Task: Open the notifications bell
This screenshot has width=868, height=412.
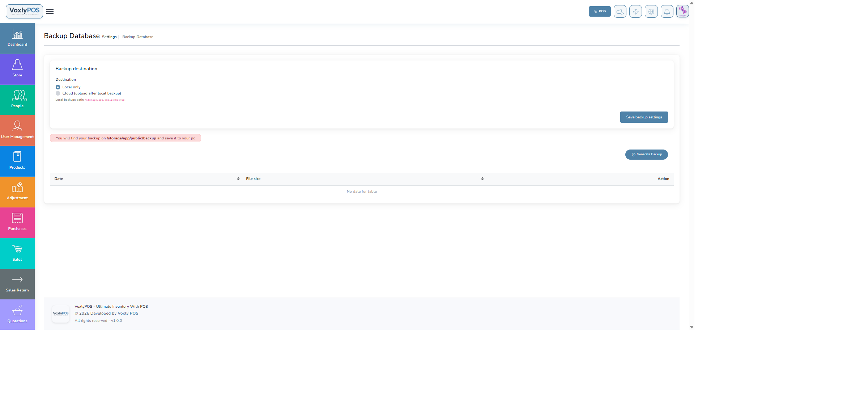Action: [667, 12]
